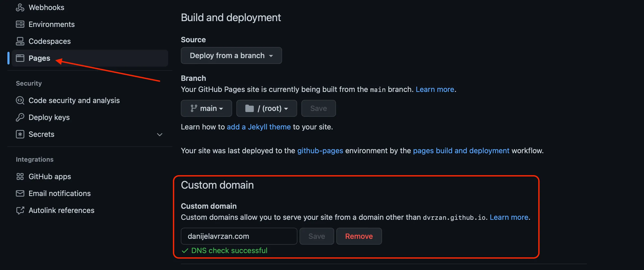Open GitHub apps via its grid icon
644x270 pixels.
point(20,176)
